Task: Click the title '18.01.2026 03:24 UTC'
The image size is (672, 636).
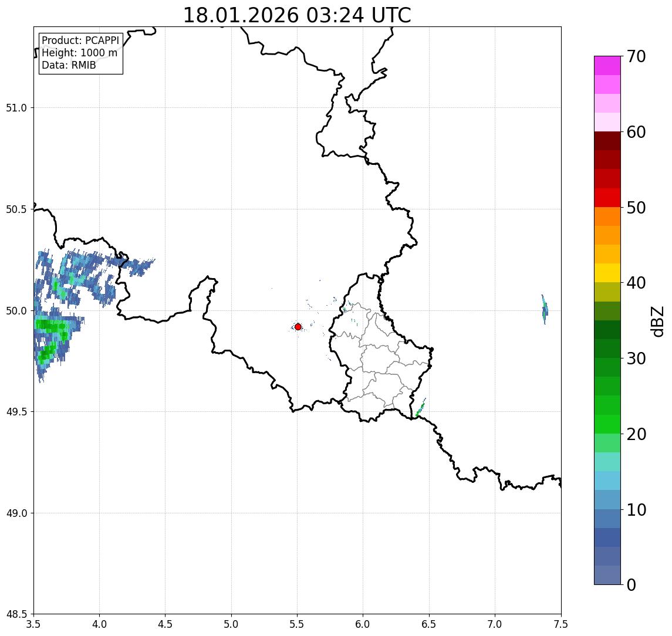Action: tap(297, 15)
